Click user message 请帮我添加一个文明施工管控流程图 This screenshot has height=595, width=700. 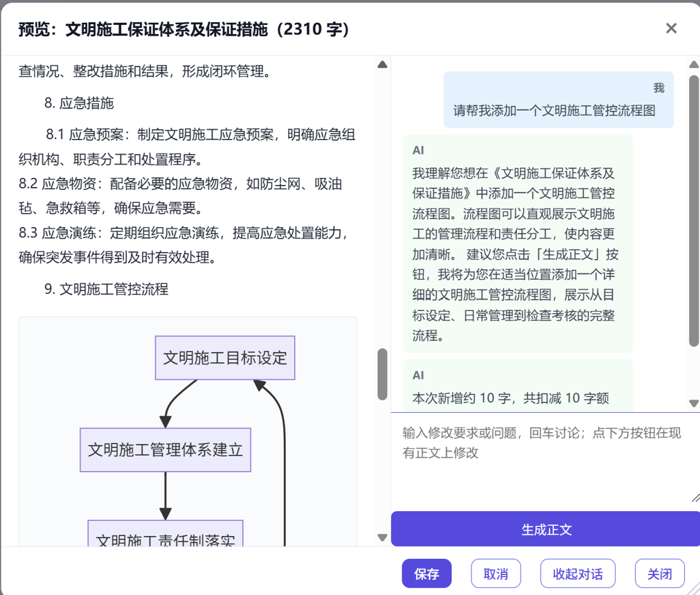pos(554,110)
